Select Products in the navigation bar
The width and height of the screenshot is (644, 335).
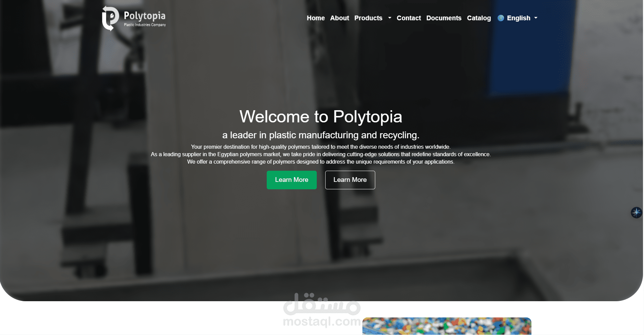(x=368, y=18)
